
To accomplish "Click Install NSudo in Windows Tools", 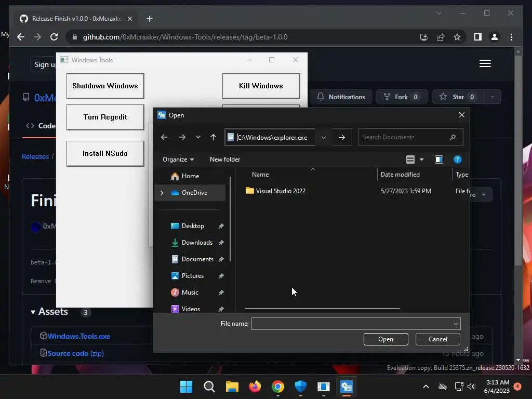I will click(x=105, y=153).
